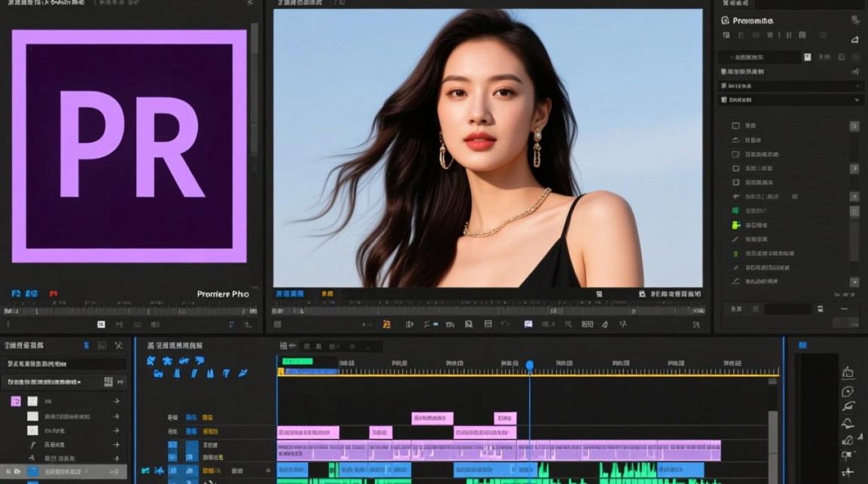868x484 pixels.
Task: Click the dark input field at the right panel bottom
Action: point(788,309)
